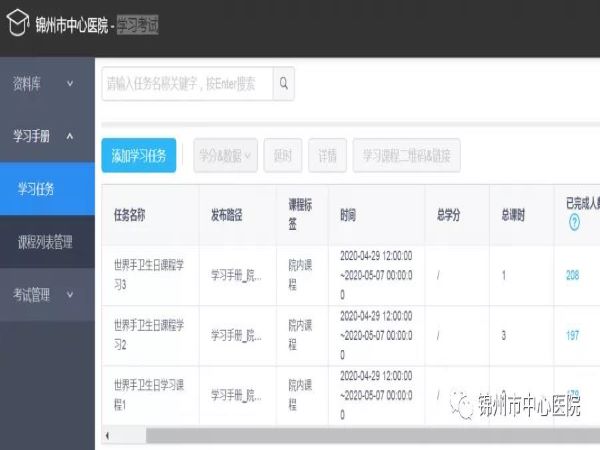Expand the 考试管理 menu chevron
This screenshot has height=450, width=600.
pos(70,294)
